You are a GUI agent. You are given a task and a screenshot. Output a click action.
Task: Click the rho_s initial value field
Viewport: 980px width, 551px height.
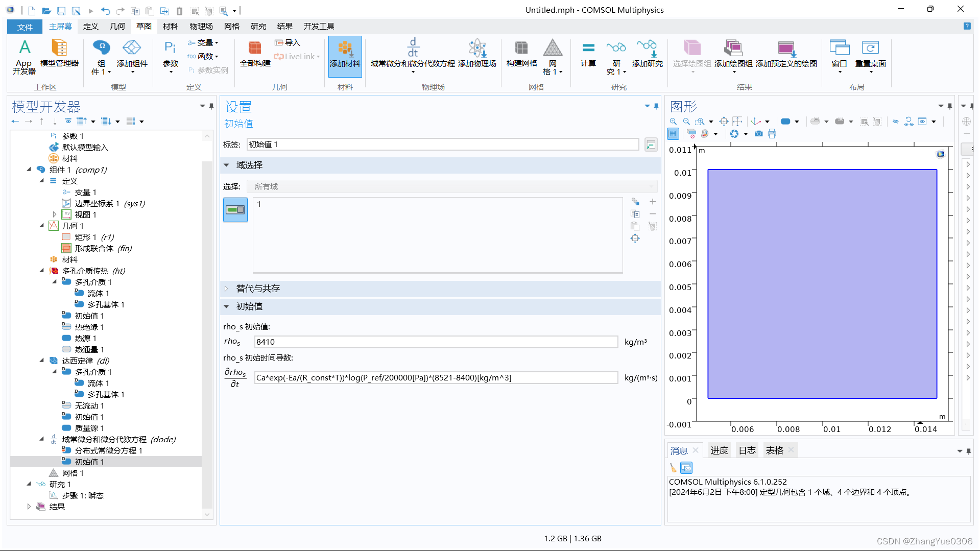click(x=436, y=342)
